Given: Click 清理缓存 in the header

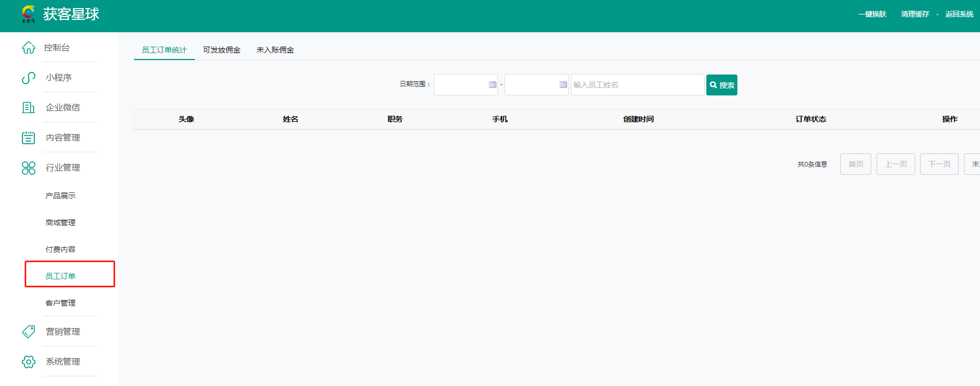Looking at the screenshot, I should (915, 14).
